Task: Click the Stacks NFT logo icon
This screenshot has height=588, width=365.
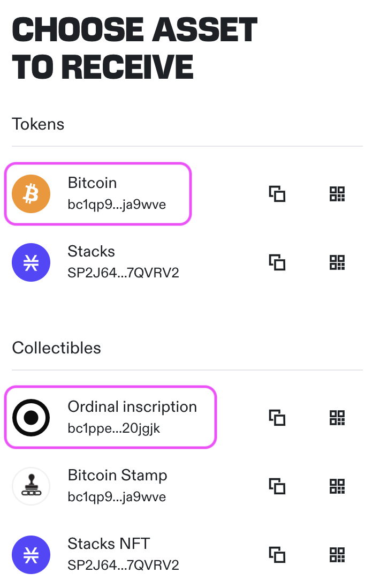Action: (x=31, y=555)
